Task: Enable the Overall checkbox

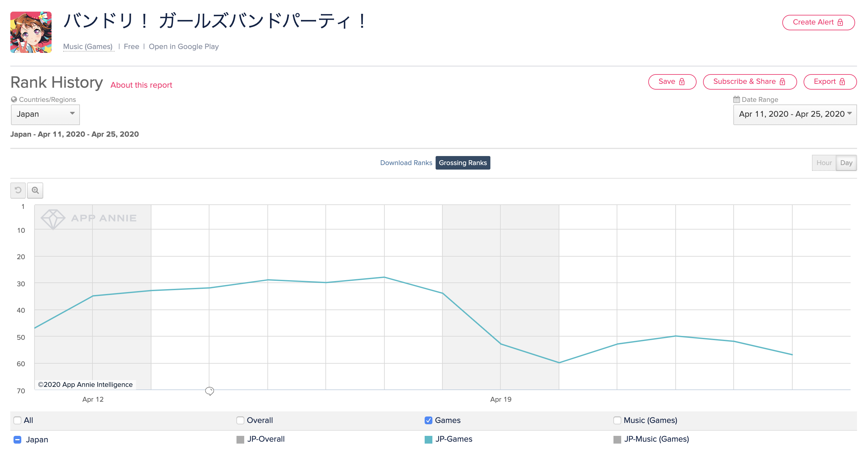Action: [x=240, y=420]
